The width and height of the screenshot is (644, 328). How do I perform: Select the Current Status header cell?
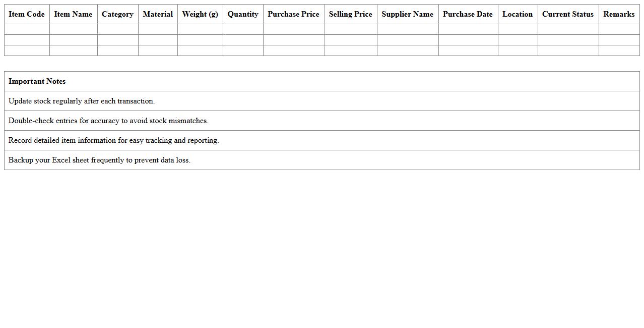click(568, 14)
